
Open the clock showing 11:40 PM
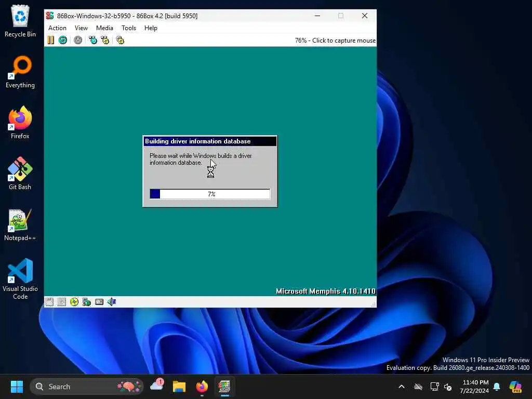click(475, 387)
